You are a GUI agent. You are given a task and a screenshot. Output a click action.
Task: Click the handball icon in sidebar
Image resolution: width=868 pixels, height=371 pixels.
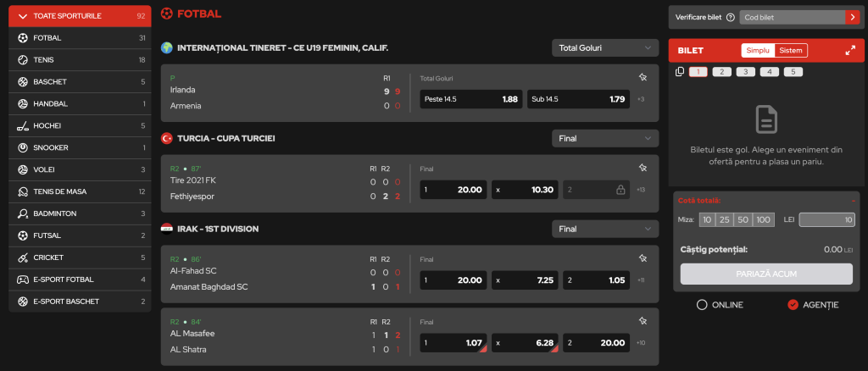coord(23,104)
